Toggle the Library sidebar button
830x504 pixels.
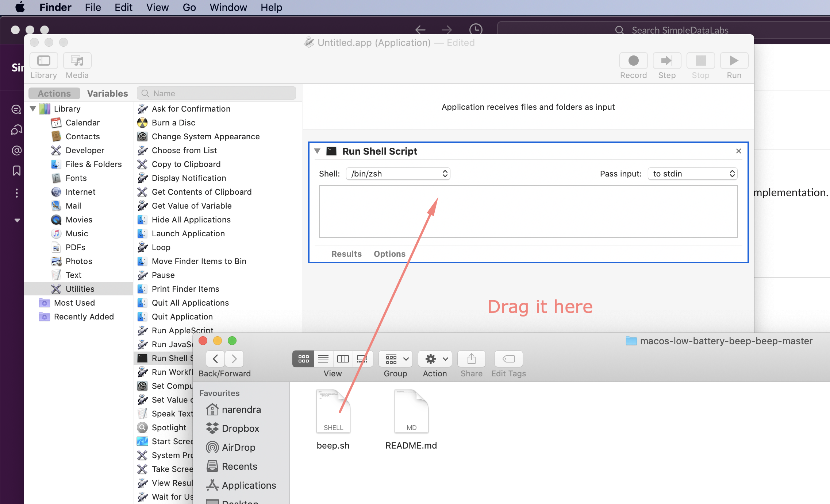point(44,61)
